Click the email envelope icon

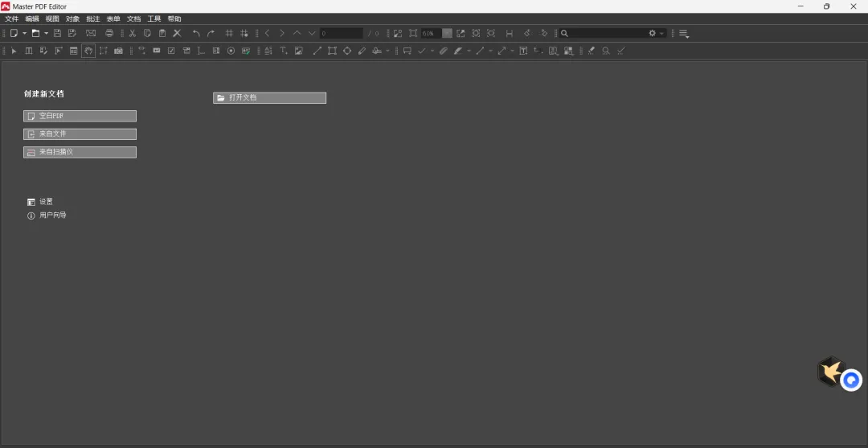[x=91, y=33]
